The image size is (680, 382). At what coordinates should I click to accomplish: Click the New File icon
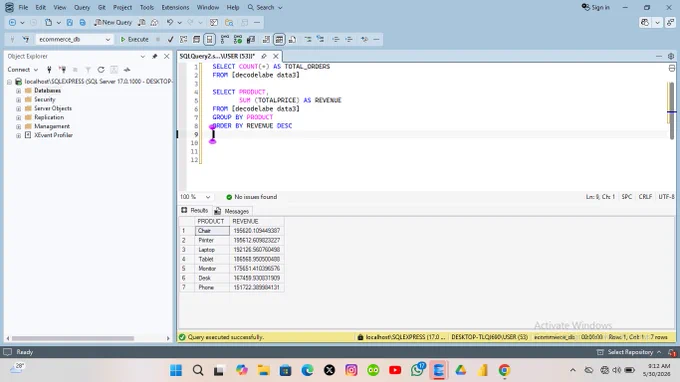(x=49, y=23)
